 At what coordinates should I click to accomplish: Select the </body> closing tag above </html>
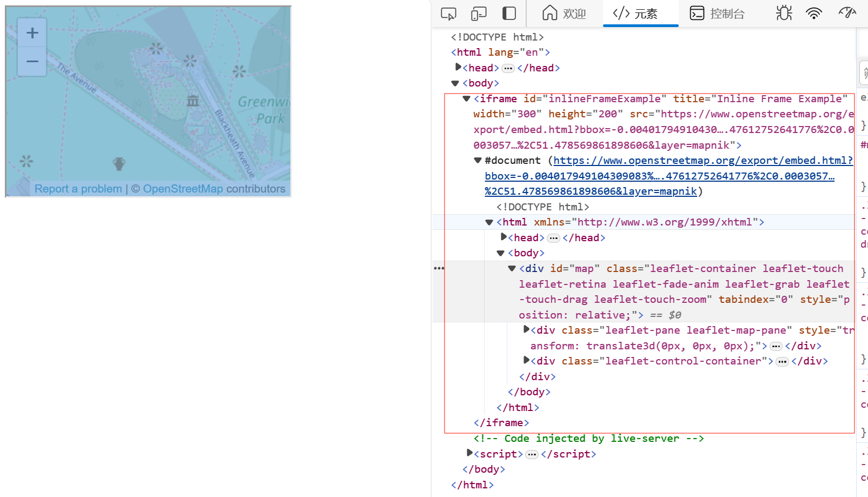483,469
